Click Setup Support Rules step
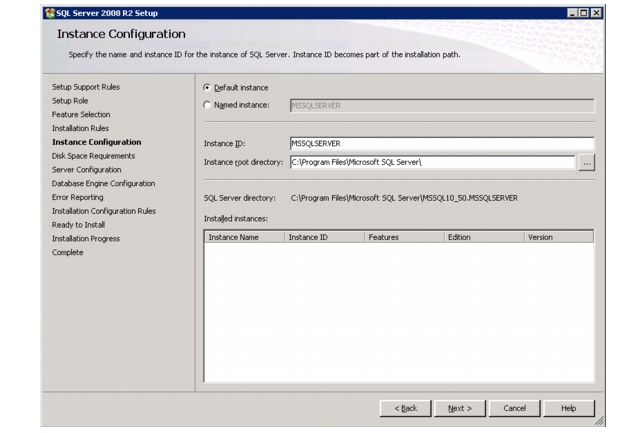The width and height of the screenshot is (640, 433). (x=86, y=87)
